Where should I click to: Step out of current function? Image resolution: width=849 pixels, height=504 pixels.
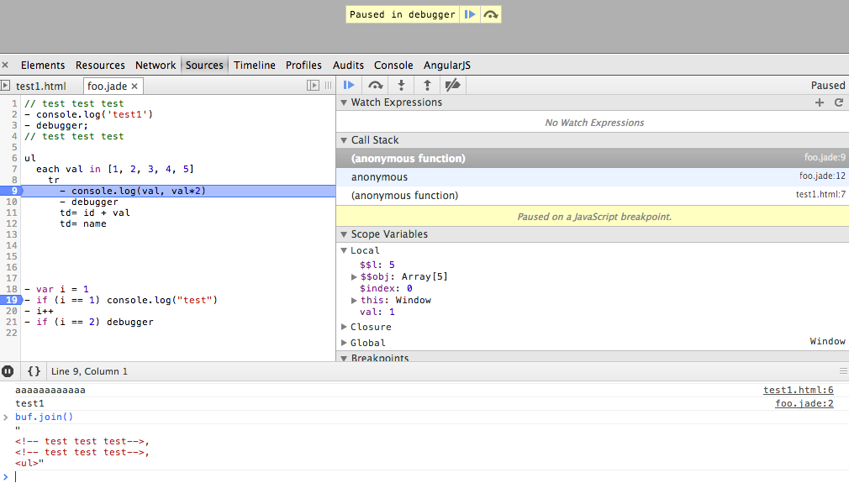427,85
